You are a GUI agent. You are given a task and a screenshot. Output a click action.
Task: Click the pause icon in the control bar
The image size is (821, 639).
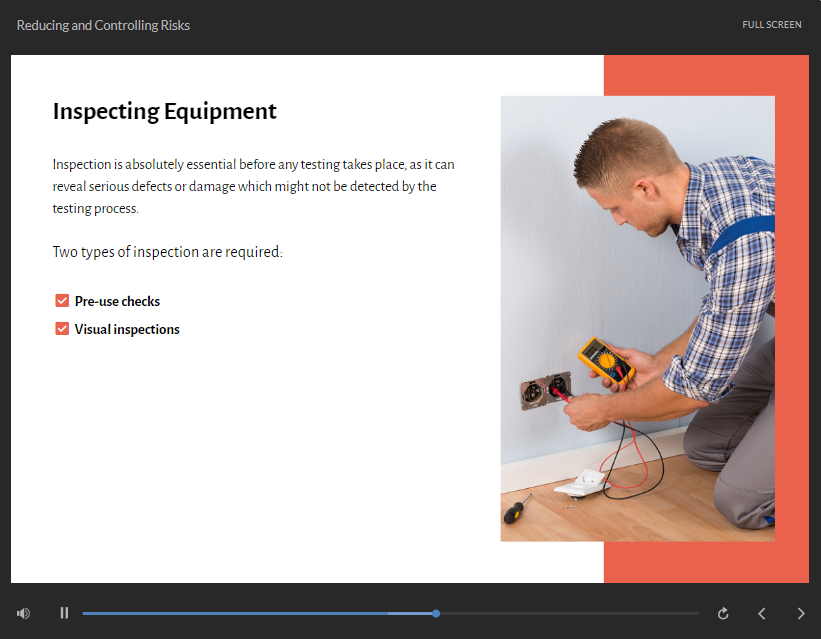click(x=64, y=613)
